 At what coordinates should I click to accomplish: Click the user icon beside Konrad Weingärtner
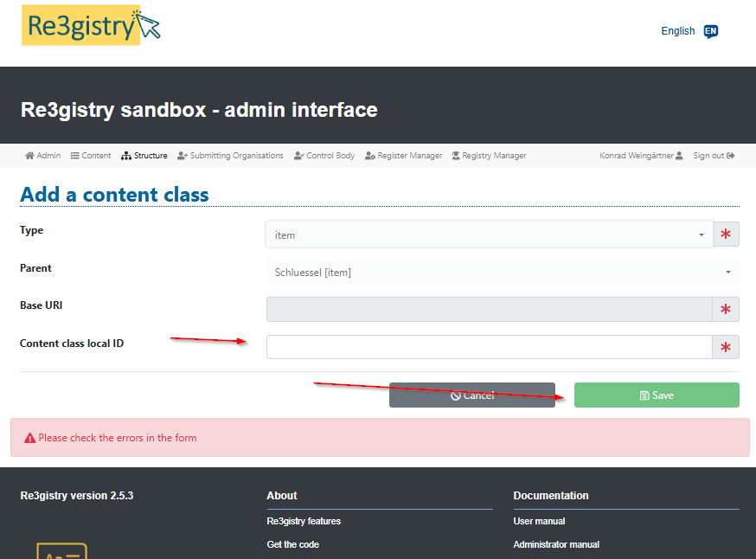click(x=679, y=156)
